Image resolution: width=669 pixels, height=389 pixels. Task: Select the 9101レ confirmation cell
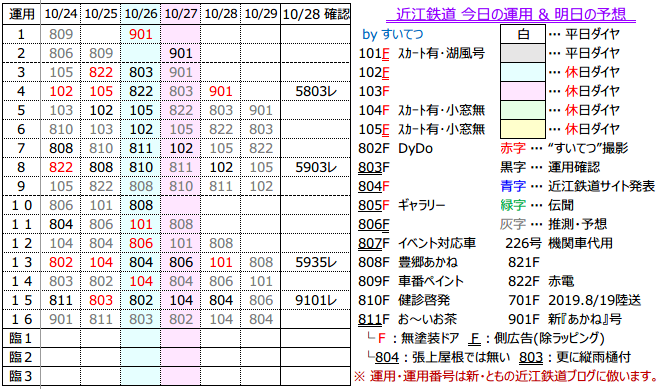pyautogui.click(x=316, y=300)
